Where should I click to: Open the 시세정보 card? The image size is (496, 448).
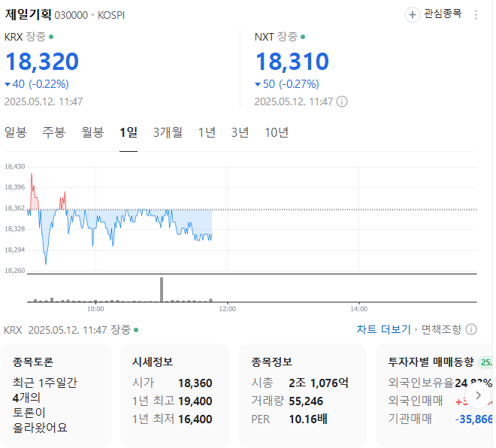pos(176,397)
